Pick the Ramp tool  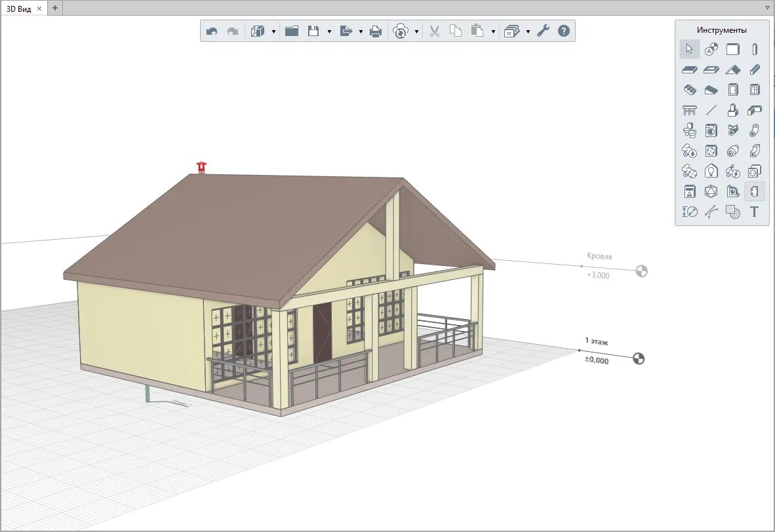(x=711, y=90)
